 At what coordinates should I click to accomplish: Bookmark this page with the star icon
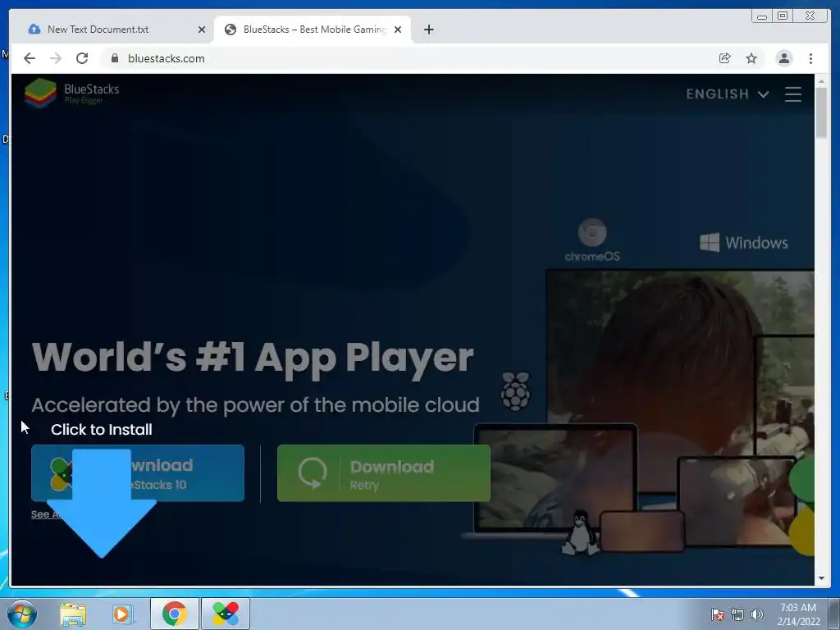click(751, 58)
